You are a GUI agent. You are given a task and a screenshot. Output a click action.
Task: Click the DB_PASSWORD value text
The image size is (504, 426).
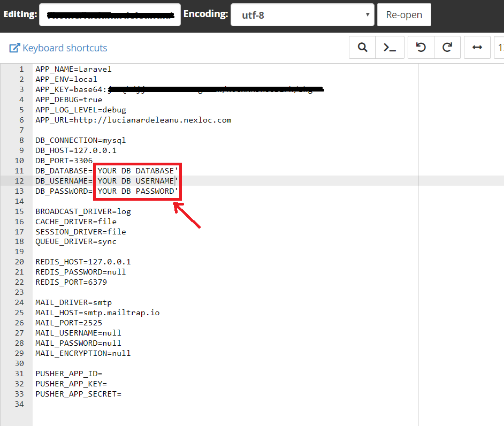(x=138, y=191)
